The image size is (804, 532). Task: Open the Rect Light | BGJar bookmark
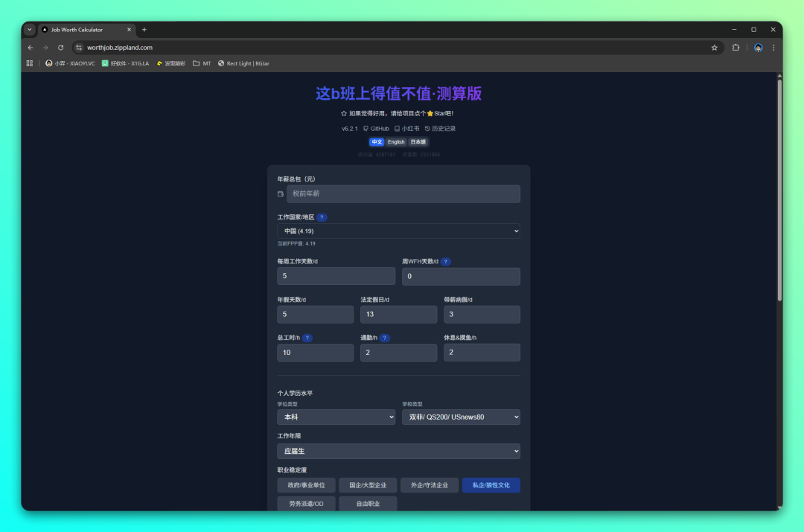[x=243, y=63]
